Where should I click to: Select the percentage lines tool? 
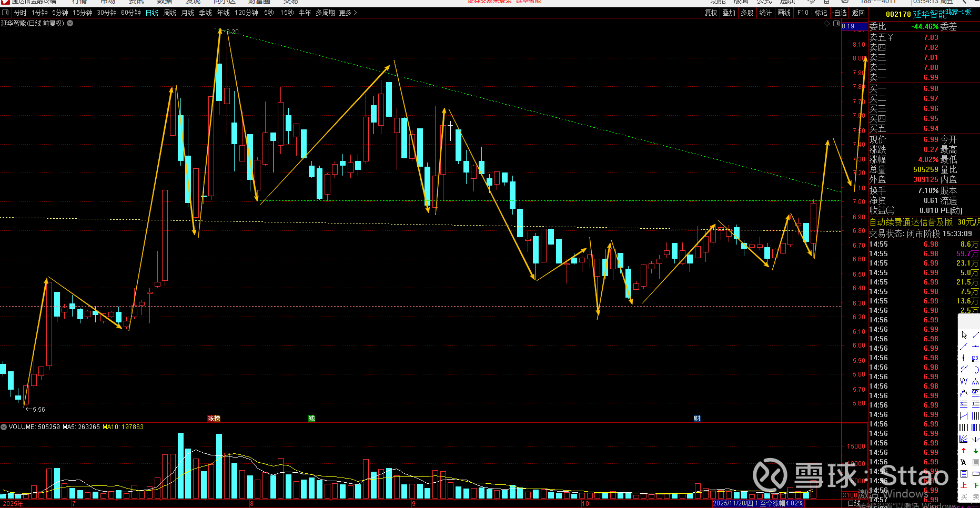coord(964,404)
